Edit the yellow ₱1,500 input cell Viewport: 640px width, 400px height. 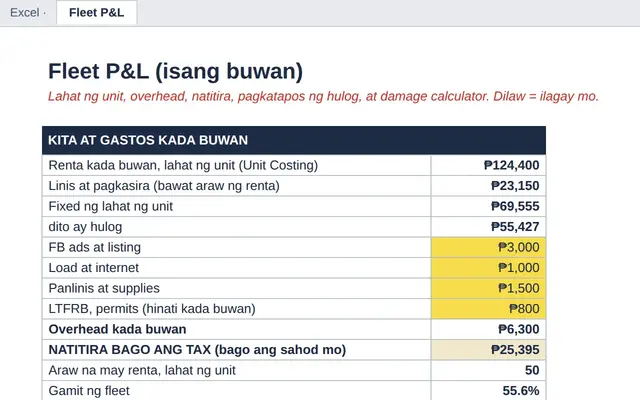489,288
